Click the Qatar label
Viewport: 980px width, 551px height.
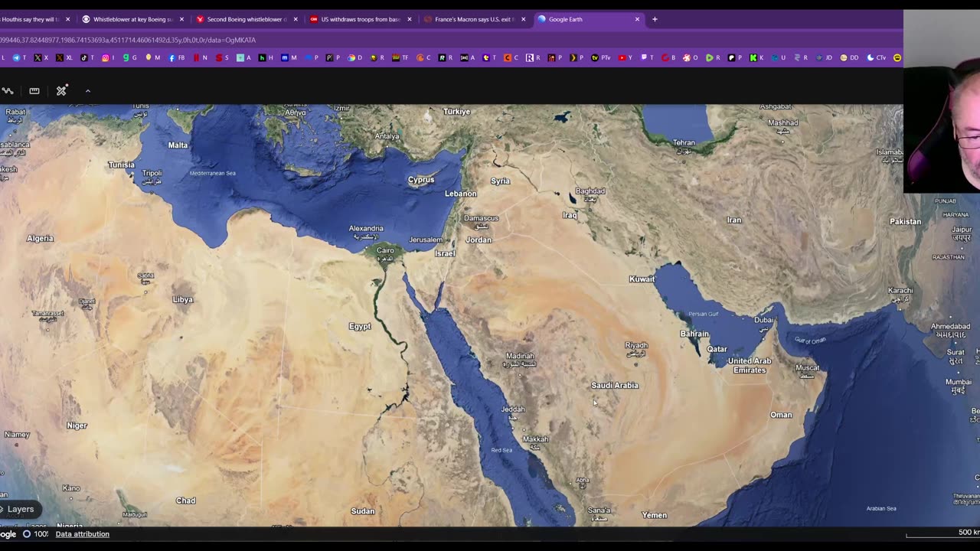point(717,349)
